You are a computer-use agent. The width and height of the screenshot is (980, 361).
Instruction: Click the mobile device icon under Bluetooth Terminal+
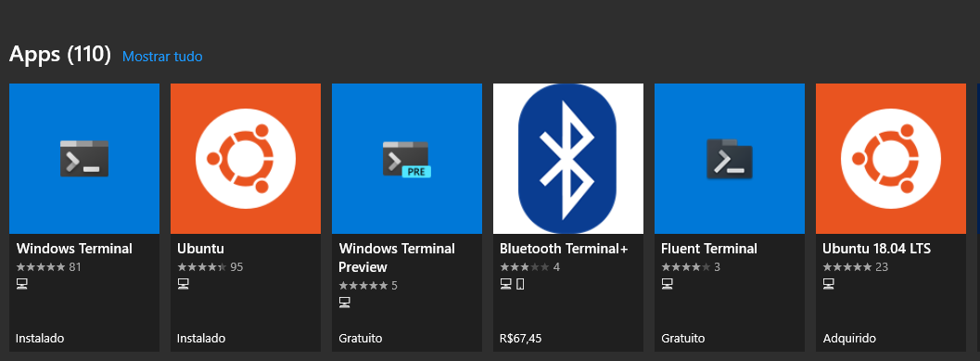tap(520, 285)
